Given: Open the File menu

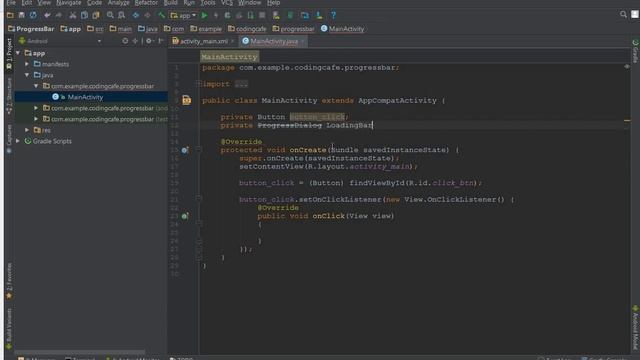Looking at the screenshot, I should coord(11,3).
